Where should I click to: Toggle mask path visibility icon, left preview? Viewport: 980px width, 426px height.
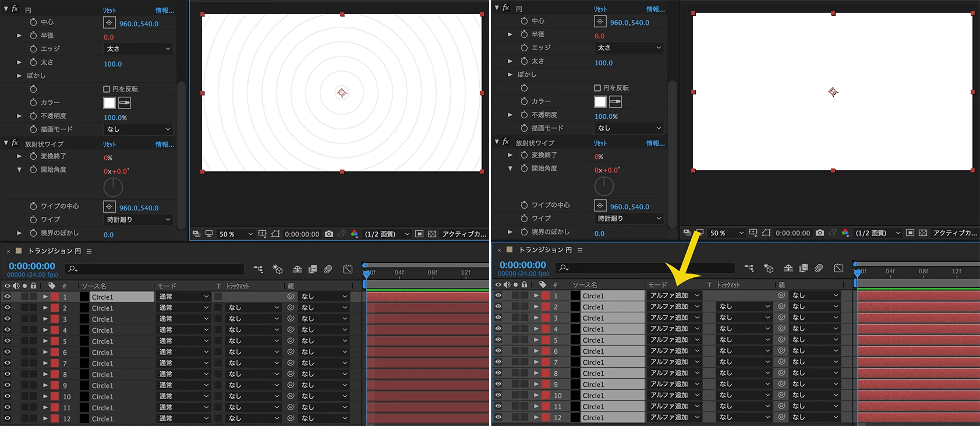click(275, 234)
